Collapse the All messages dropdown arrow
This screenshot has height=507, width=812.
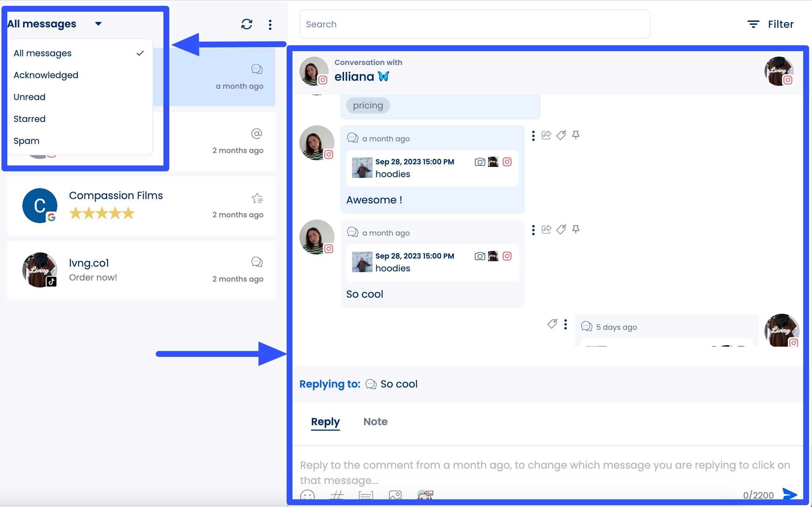98,24
